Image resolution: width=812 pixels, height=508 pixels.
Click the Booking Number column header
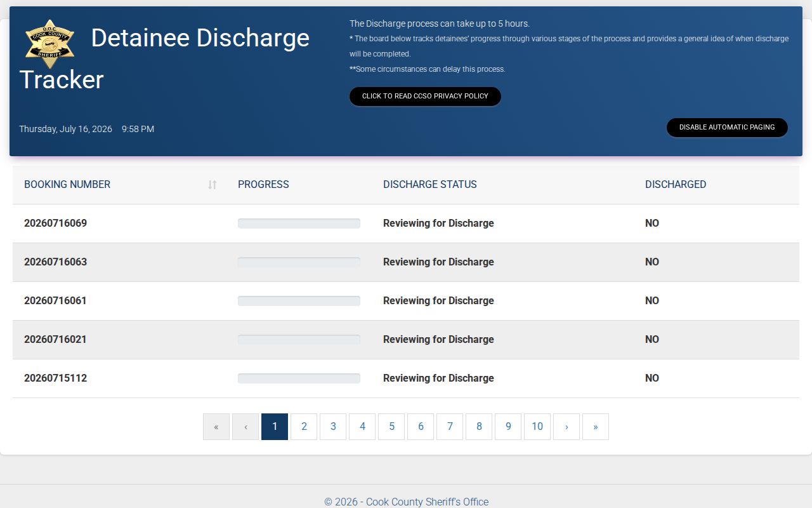point(67,185)
